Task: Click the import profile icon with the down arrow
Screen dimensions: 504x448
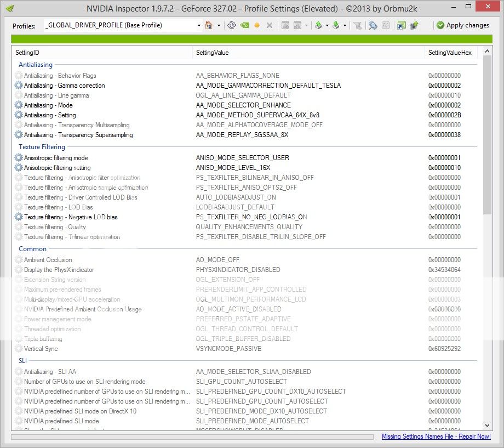Action: pos(336,25)
